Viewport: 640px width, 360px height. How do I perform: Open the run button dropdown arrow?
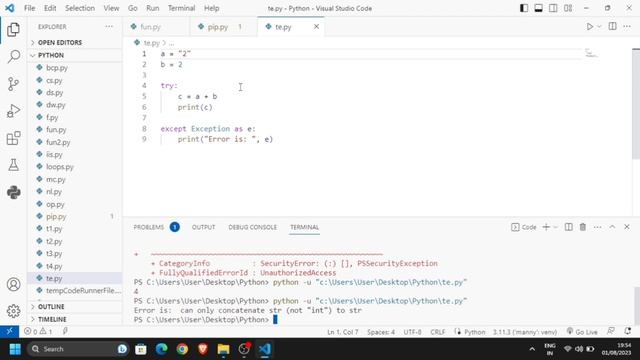pos(599,27)
